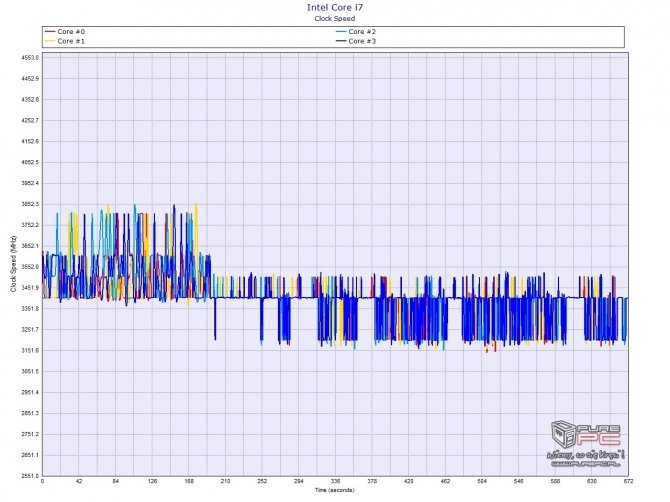
Task: Click the 3451.9 y-axis value
Action: (x=30, y=288)
